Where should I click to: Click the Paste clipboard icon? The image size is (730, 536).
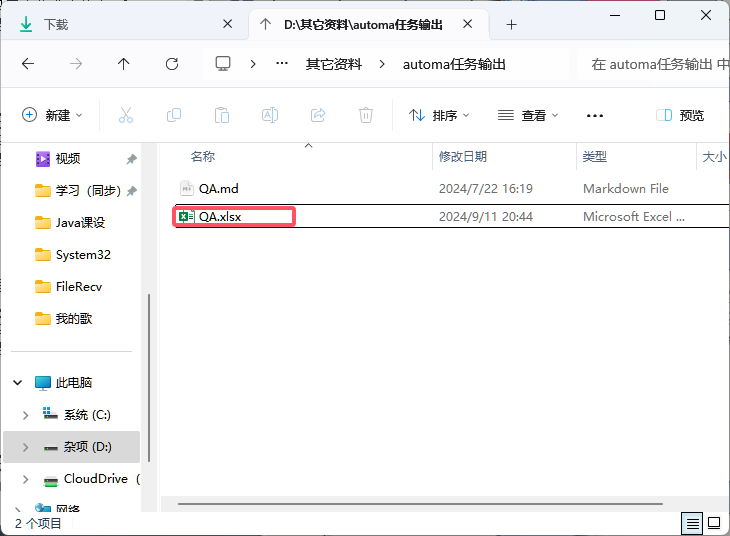[x=222, y=115]
